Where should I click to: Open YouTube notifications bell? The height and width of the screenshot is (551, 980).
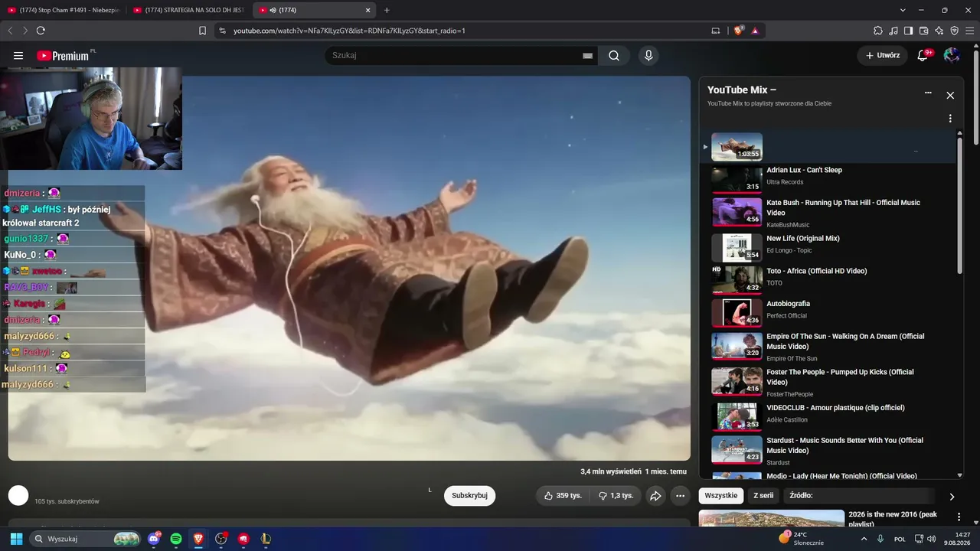(923, 56)
